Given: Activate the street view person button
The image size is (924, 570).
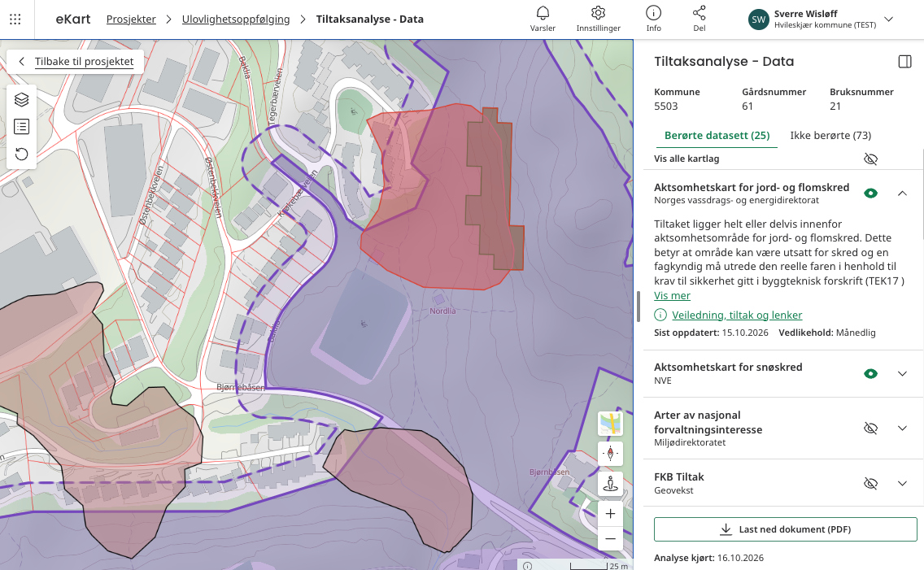Looking at the screenshot, I should click(611, 484).
